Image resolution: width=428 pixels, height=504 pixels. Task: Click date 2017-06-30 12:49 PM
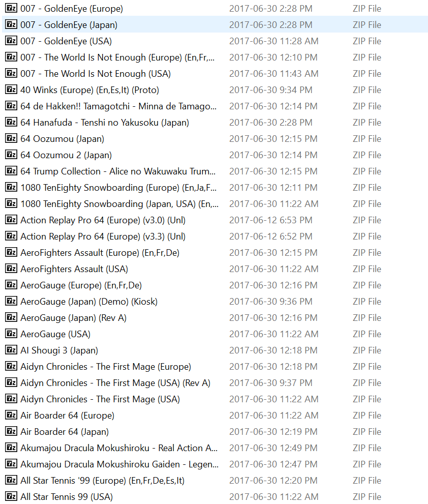[x=273, y=448]
